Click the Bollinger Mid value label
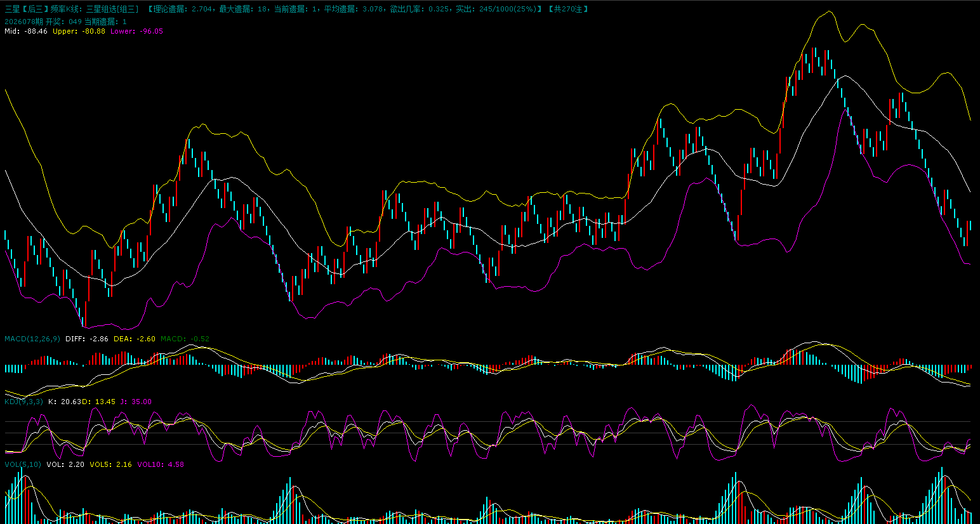The height and width of the screenshot is (524, 980). (26, 31)
